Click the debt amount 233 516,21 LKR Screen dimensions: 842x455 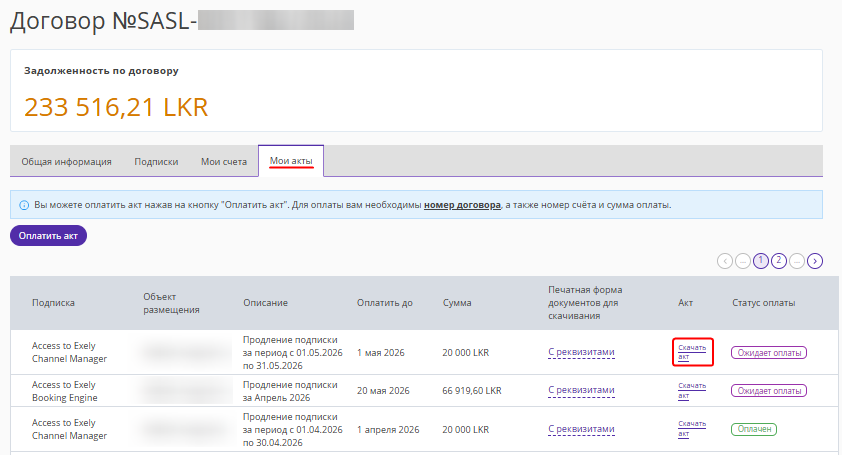[116, 107]
